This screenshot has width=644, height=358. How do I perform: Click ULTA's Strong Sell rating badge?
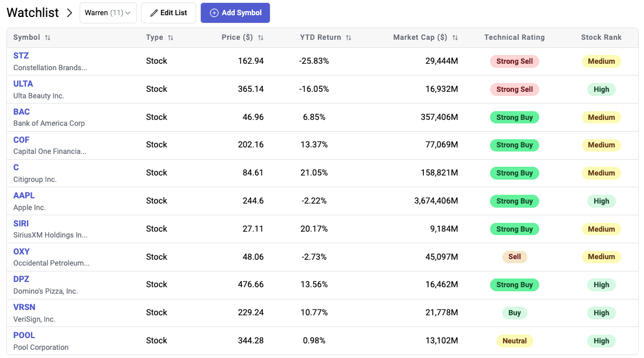coord(514,89)
